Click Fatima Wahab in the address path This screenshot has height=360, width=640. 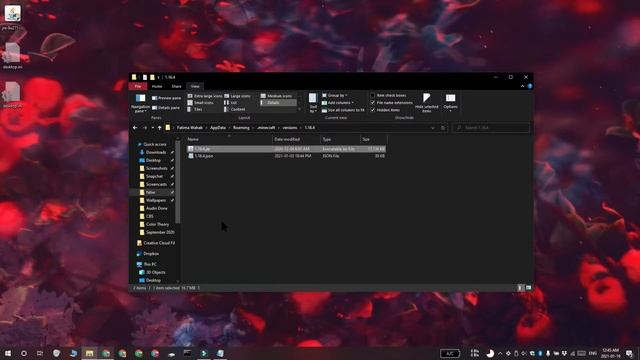tap(190, 128)
